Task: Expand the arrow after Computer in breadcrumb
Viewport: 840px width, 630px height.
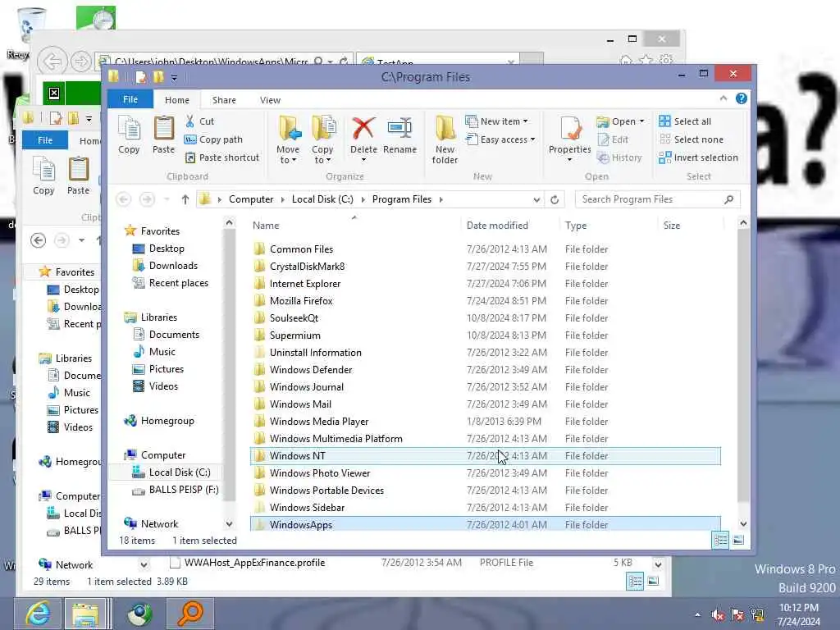Action: (x=283, y=200)
